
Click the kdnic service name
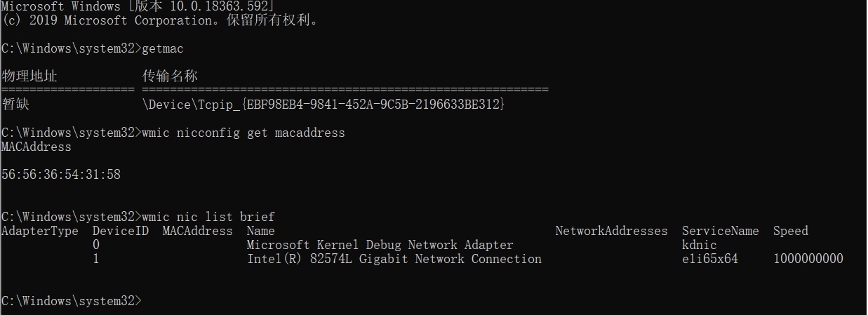click(x=699, y=245)
